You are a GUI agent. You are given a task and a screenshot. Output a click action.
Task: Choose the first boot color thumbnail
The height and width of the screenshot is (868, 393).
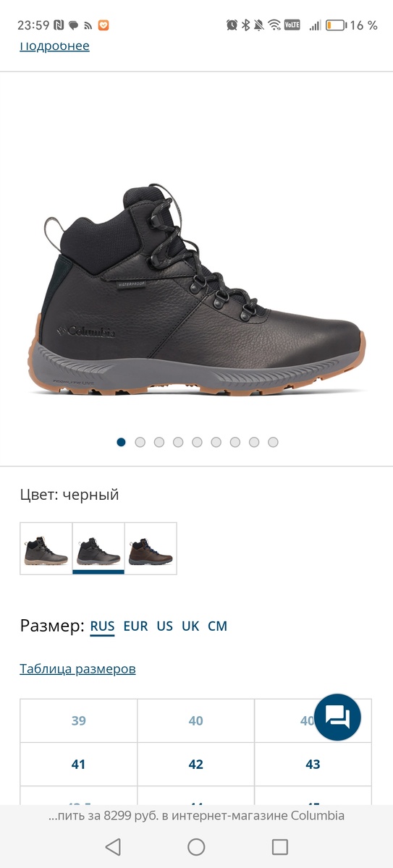(46, 548)
